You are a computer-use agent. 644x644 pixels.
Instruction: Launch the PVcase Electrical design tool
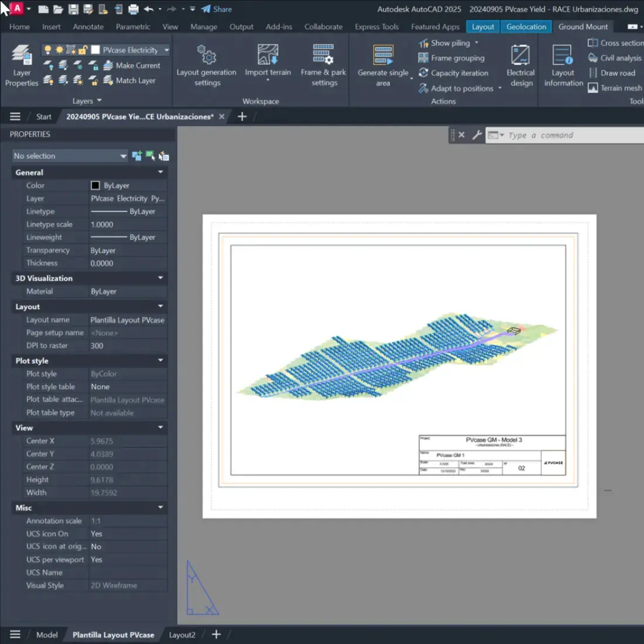tap(520, 64)
